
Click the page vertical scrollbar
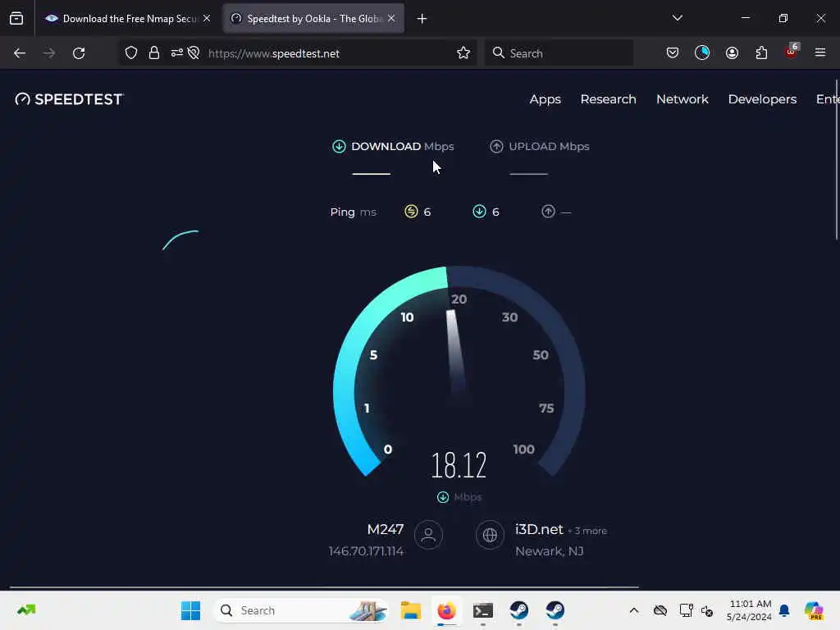(837, 159)
